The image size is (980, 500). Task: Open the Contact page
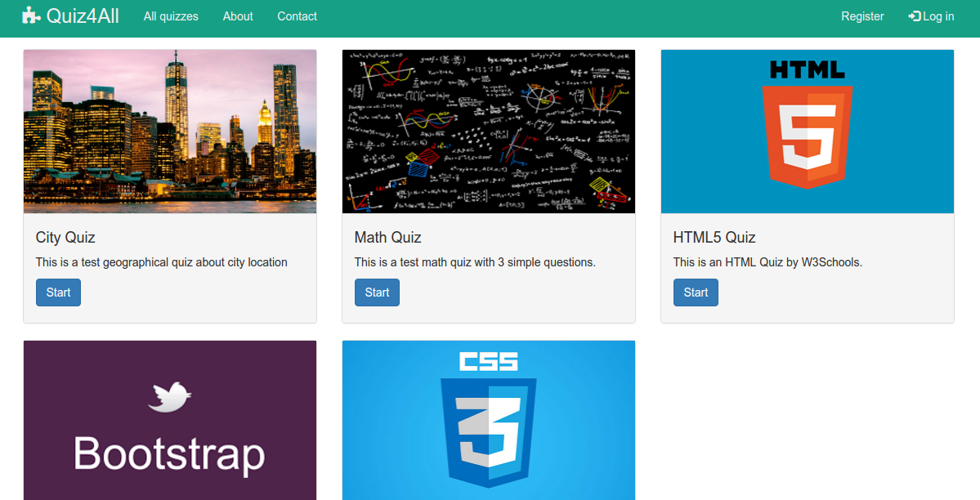(x=297, y=16)
